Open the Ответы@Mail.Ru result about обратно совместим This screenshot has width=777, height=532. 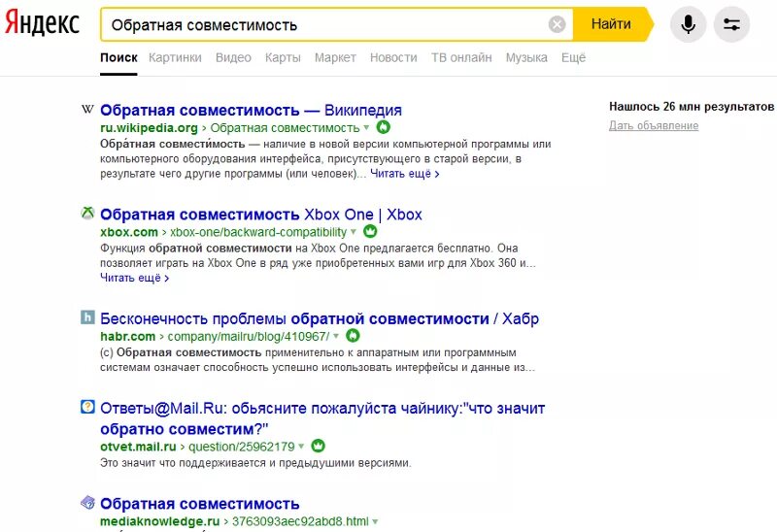[x=322, y=418]
